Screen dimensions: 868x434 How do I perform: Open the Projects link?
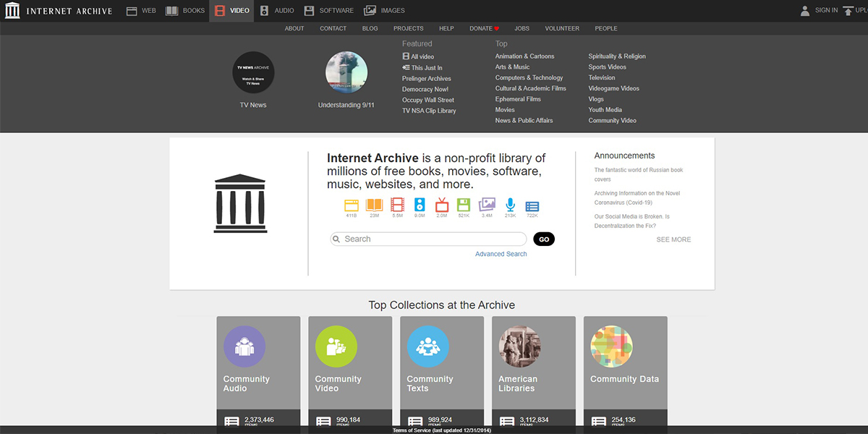pyautogui.click(x=409, y=28)
